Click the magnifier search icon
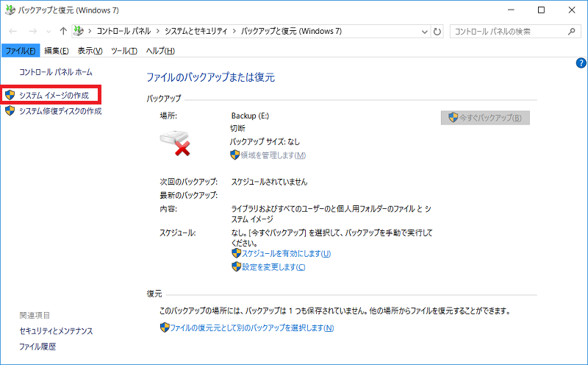The height and width of the screenshot is (365, 588). point(571,32)
